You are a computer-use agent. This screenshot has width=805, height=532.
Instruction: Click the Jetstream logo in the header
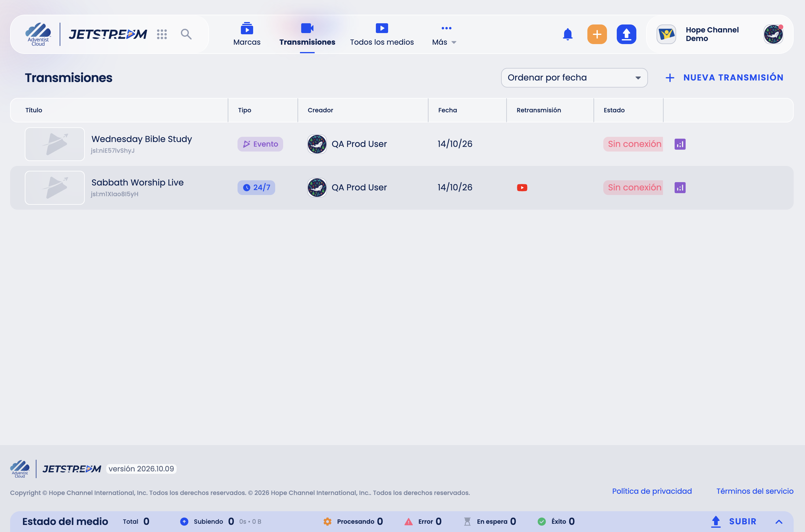[x=108, y=34]
